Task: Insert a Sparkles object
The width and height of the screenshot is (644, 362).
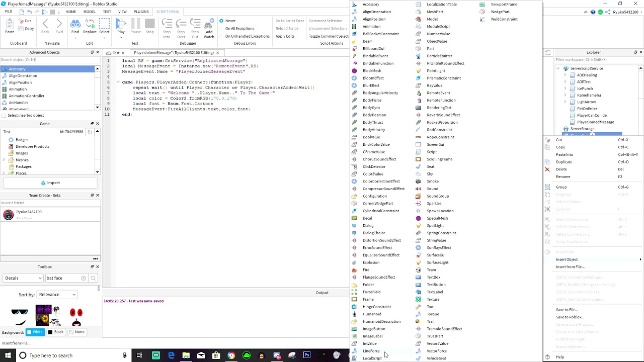Action: pyautogui.click(x=434, y=204)
